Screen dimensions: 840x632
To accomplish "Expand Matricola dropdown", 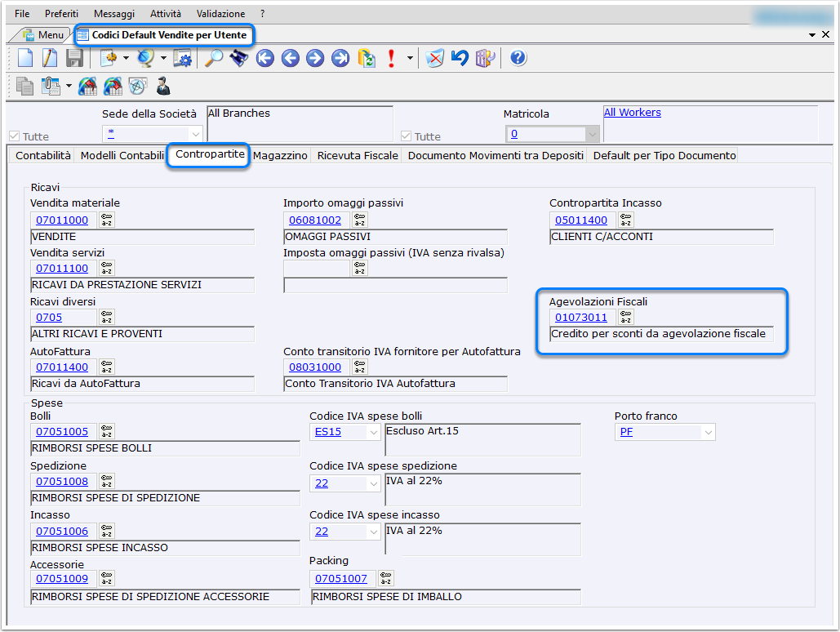I will (592, 134).
